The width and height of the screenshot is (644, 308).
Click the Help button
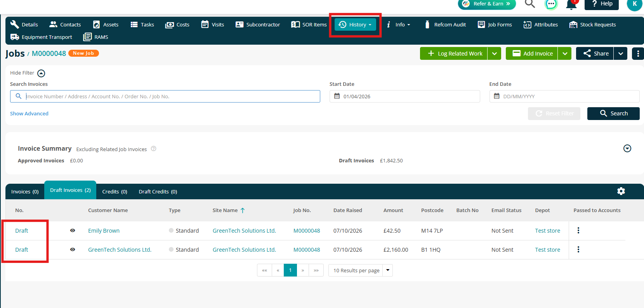pos(602,4)
